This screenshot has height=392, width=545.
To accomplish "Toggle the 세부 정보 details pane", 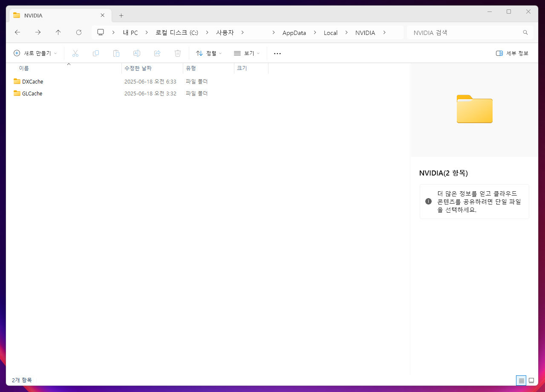I will click(512, 53).
